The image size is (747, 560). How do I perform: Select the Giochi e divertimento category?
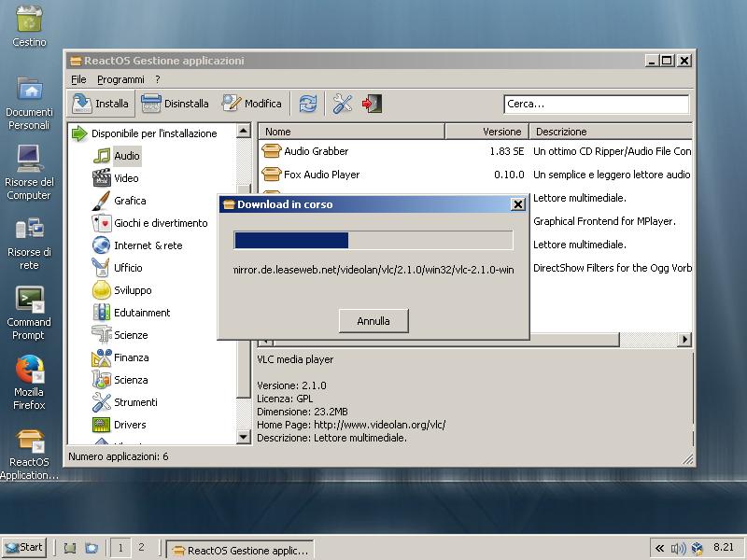(149, 223)
